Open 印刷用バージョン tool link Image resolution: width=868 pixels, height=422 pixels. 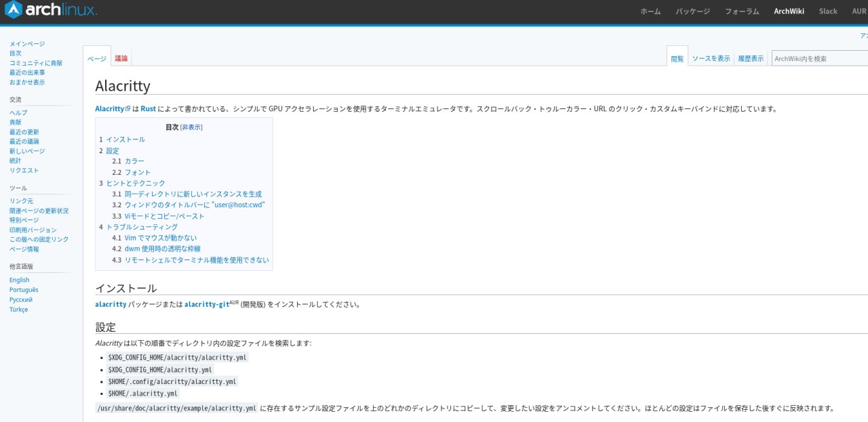coord(33,230)
